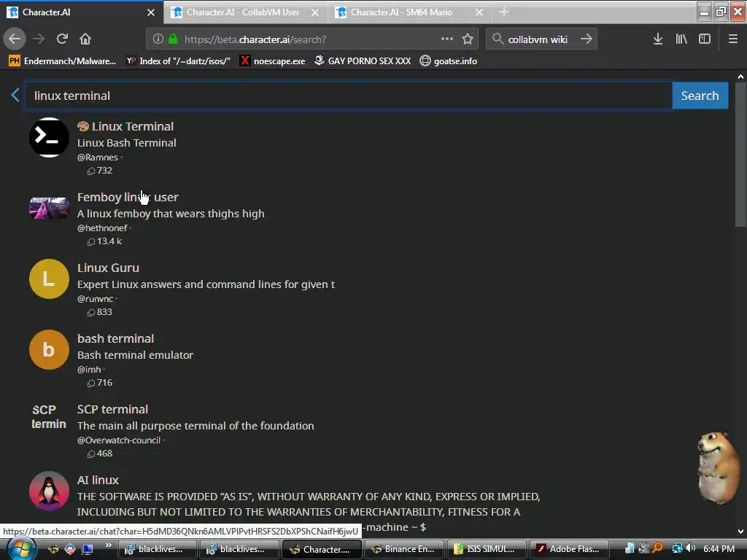Switch to the ISIS SIMUL... taskbar window
Screen dimensions: 747x560
click(487, 549)
